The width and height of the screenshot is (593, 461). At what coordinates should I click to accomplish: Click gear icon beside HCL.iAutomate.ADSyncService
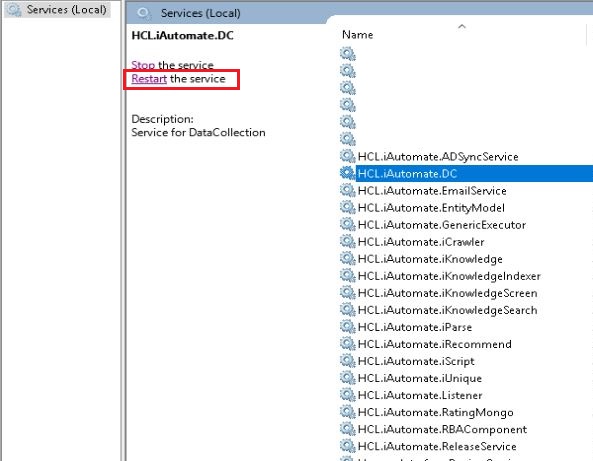(348, 156)
